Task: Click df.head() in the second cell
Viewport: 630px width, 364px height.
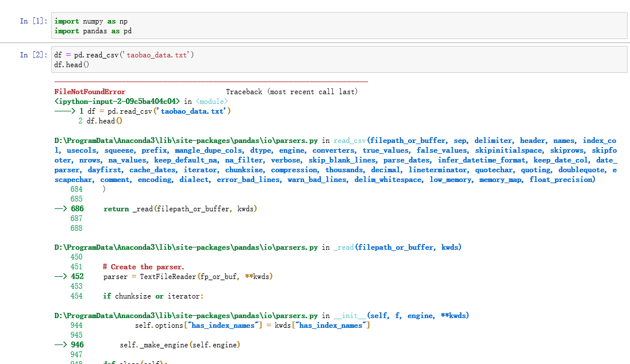Action: 72,65
